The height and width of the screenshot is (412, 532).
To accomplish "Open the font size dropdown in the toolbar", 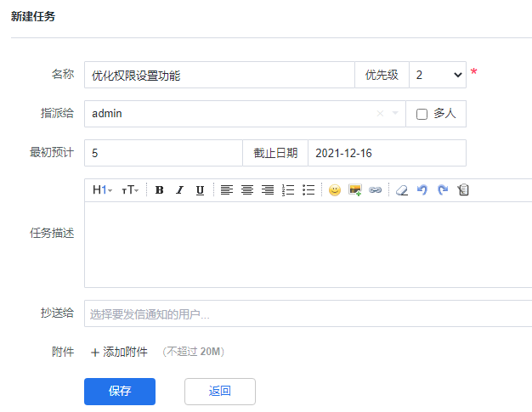I will [x=130, y=190].
